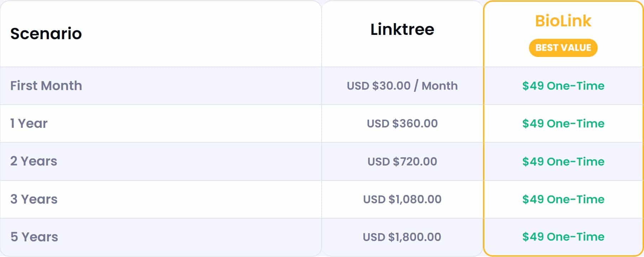
Task: Select the First Month row label
Action: coord(46,86)
